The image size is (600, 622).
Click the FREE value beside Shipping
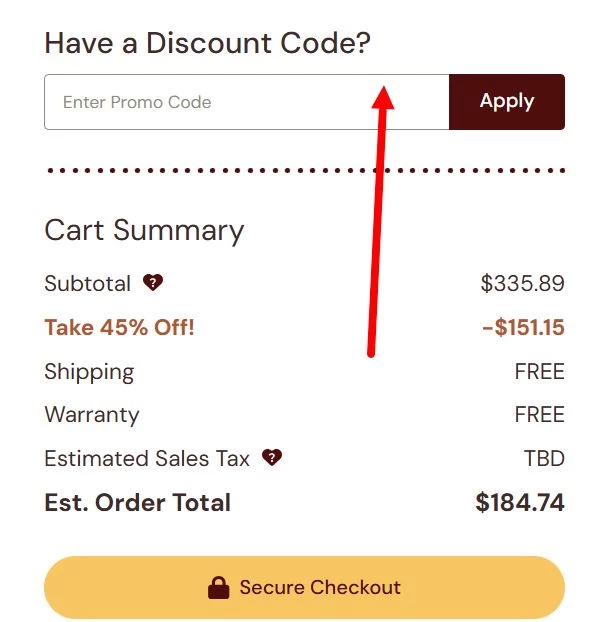click(x=539, y=372)
